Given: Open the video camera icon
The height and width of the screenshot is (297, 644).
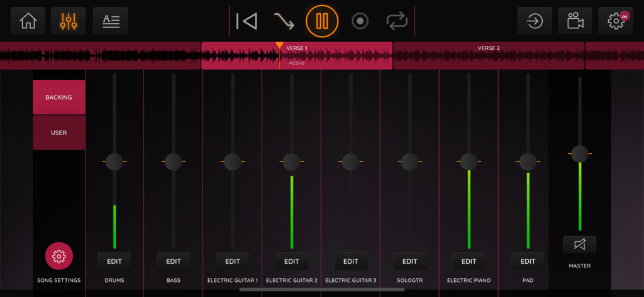Looking at the screenshot, I should 575,21.
